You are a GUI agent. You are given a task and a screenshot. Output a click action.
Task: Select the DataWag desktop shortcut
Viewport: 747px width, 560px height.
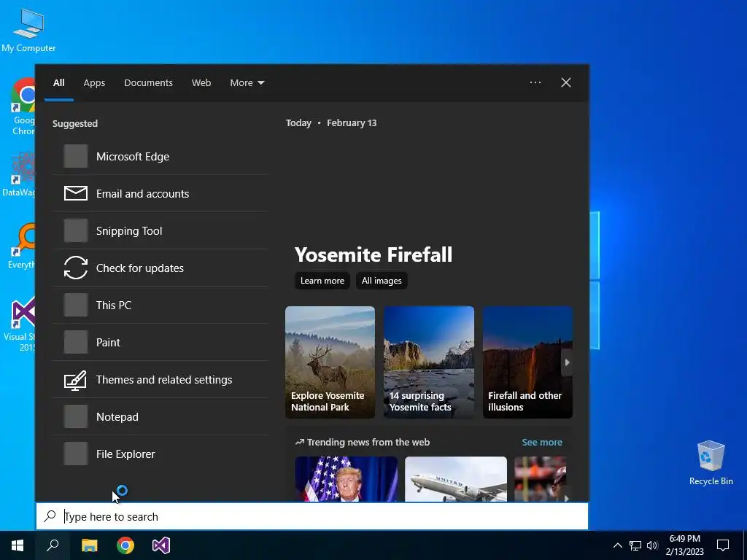click(19, 174)
